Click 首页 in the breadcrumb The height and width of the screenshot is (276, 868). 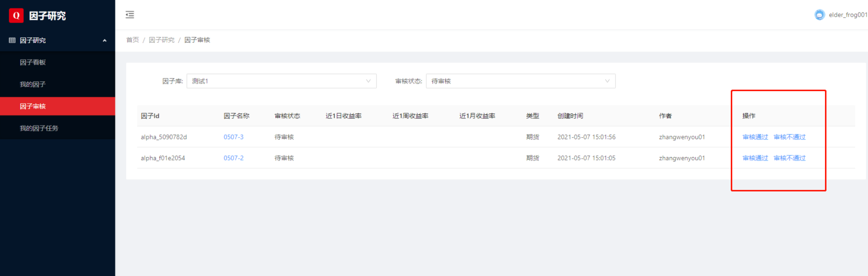132,40
